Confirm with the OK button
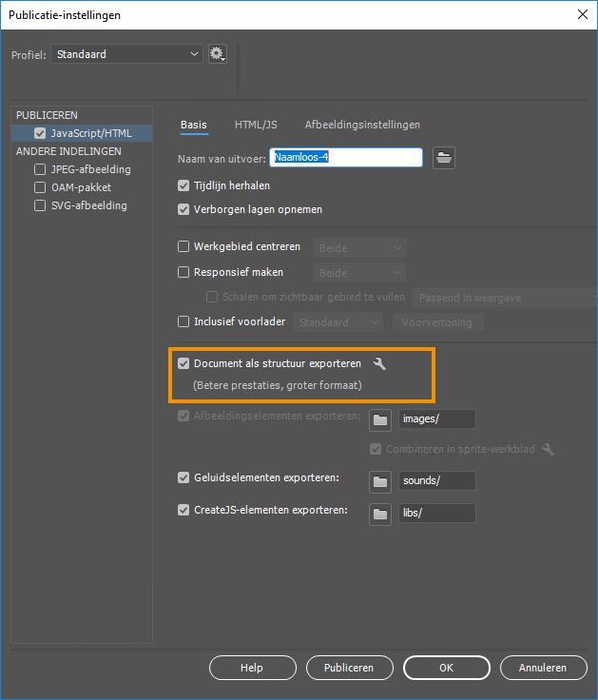Viewport: 598px width, 700px height. (446, 668)
